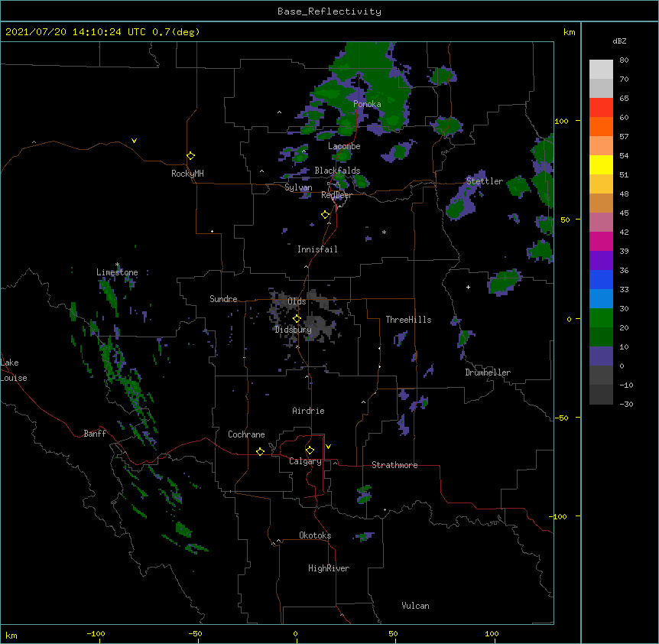Click the HighRiver label
Viewport: 659px width, 644px height.
329,568
